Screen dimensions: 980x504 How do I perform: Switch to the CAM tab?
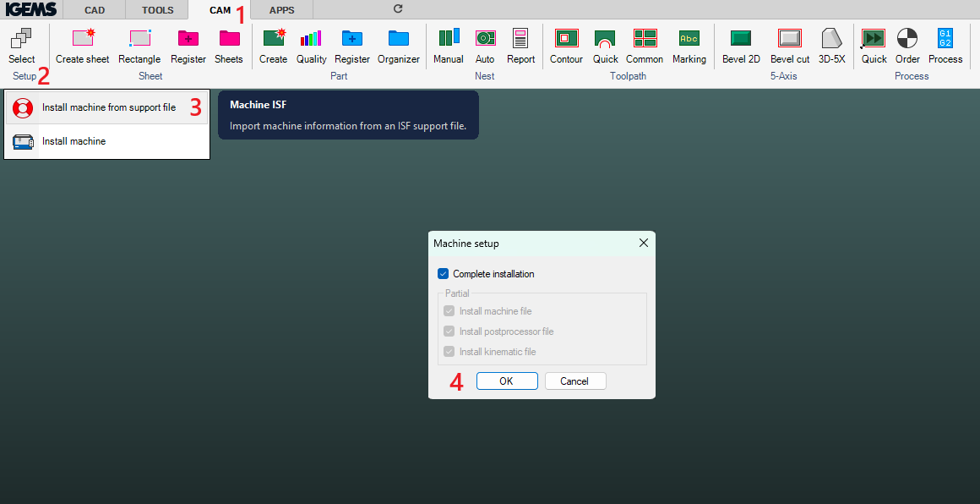click(220, 10)
